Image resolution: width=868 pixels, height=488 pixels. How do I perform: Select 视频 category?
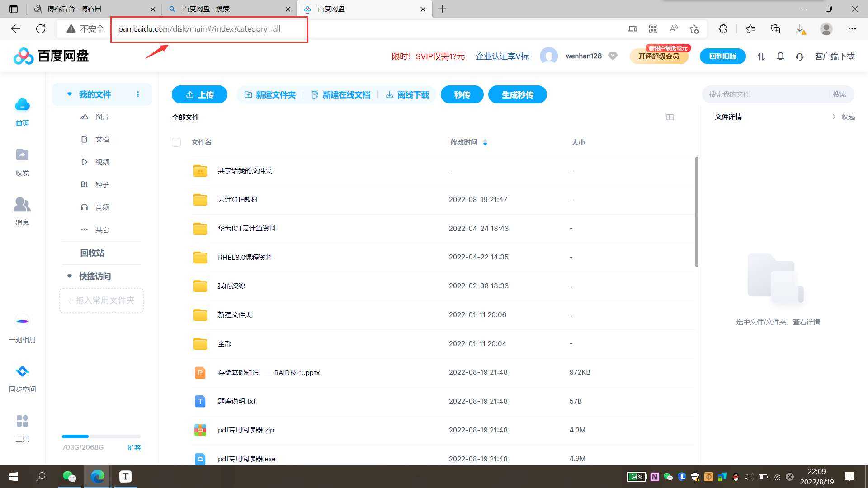(95, 162)
